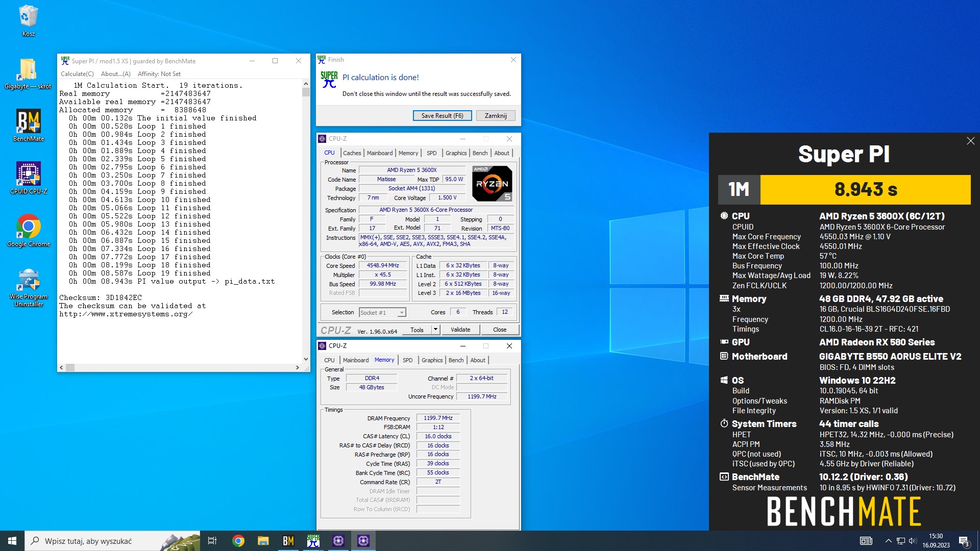The height and width of the screenshot is (551, 980).
Task: Switch to Memory tab in upper CPU-Z
Action: pyautogui.click(x=408, y=153)
